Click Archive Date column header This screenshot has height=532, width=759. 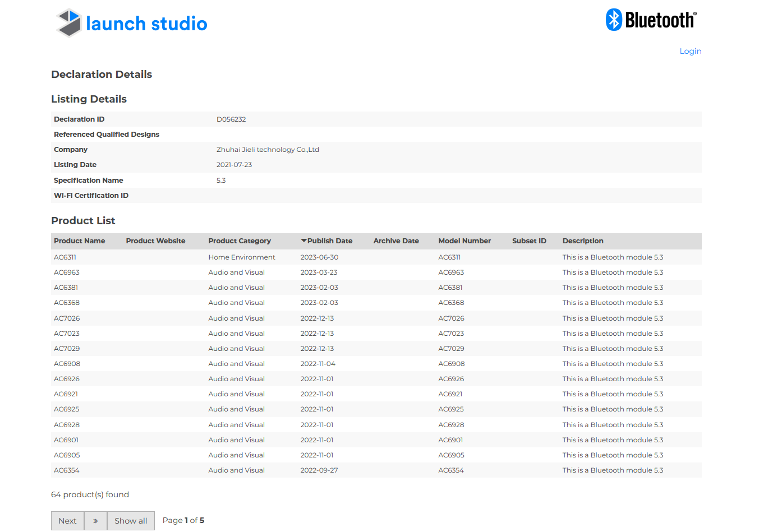[396, 241]
